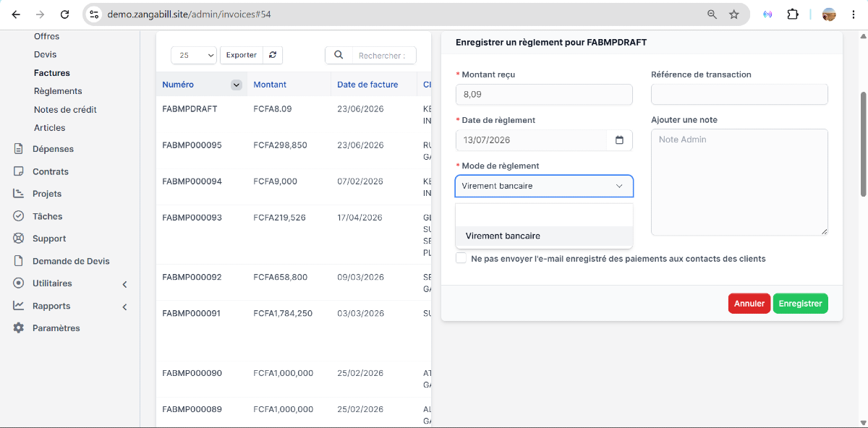Open invoice FABMP000090
868x428 pixels.
tap(192, 373)
